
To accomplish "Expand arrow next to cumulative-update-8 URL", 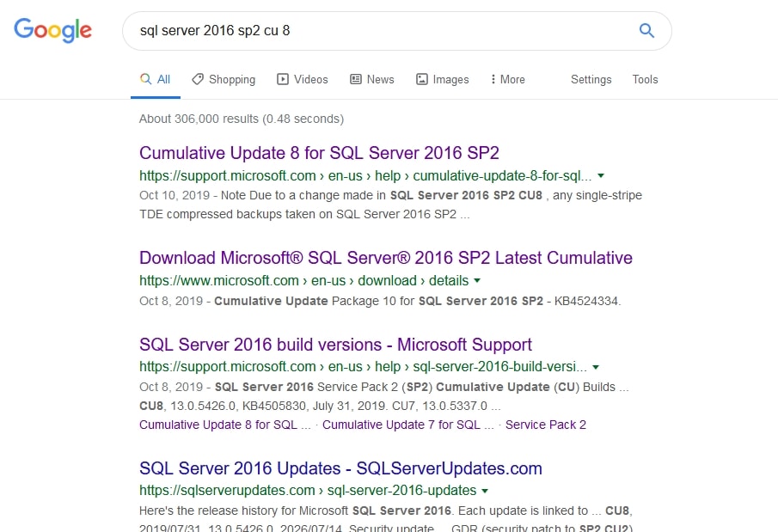I will [x=601, y=175].
